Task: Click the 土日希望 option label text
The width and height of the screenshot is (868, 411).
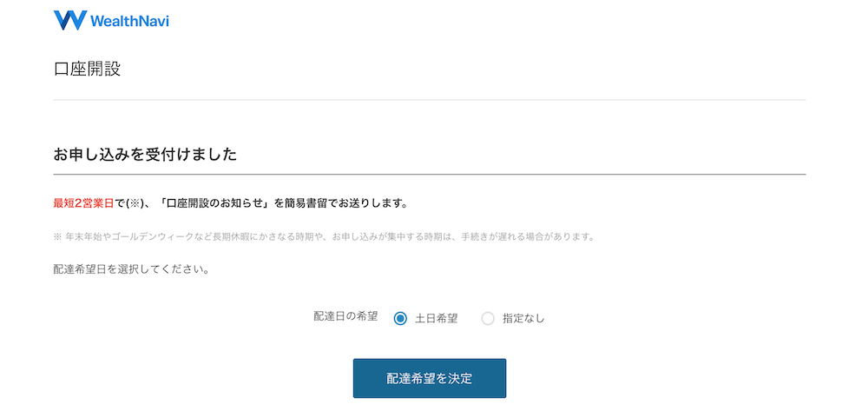Action: (x=437, y=319)
